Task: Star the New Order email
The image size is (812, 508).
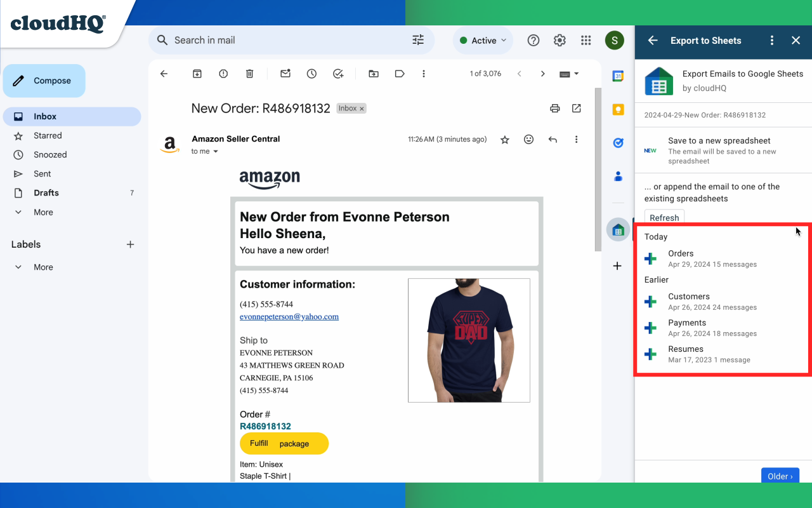Action: tap(504, 139)
